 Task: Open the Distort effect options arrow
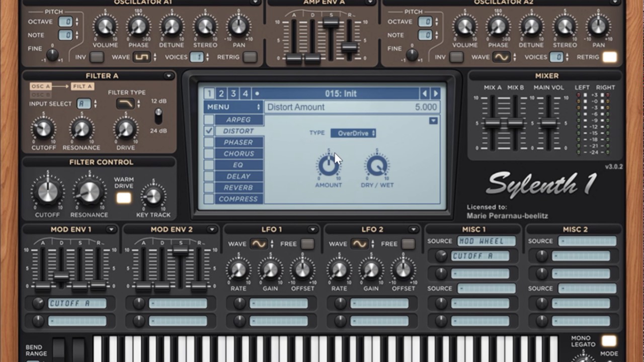coord(433,121)
